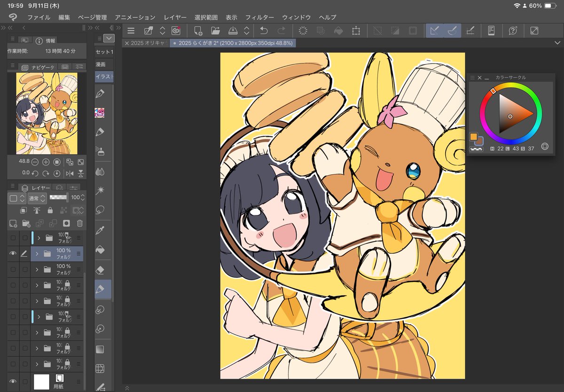564x392 pixels.
Task: Hide the 用紙 paper layer via eye
Action: (13, 381)
